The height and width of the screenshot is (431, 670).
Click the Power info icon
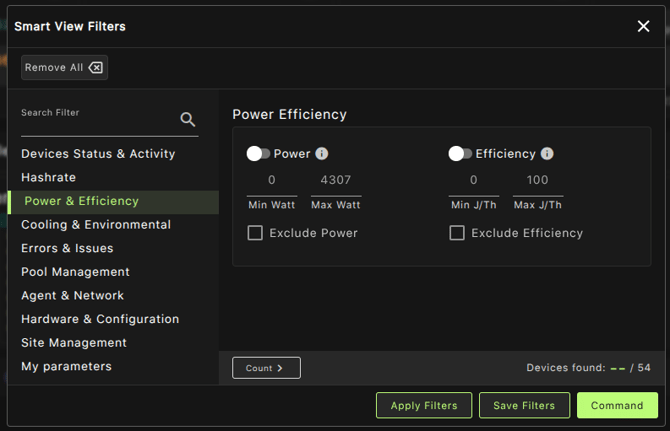(322, 154)
